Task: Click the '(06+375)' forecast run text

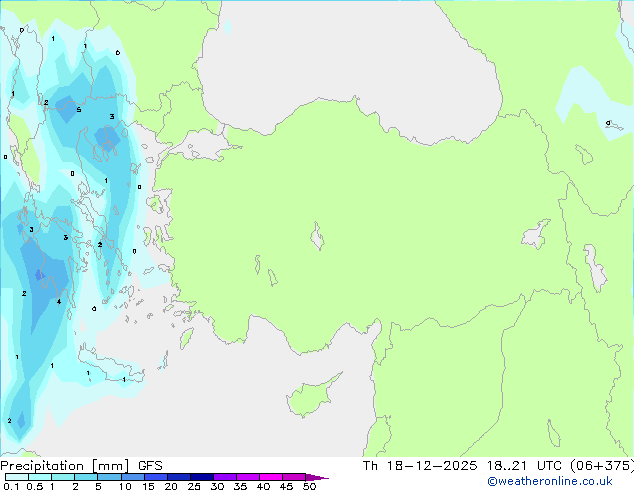Action: coord(602,466)
